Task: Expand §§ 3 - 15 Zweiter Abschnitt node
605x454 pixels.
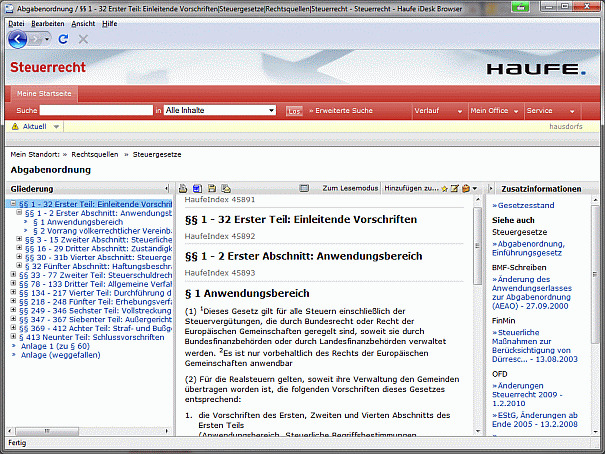Action: pos(19,239)
